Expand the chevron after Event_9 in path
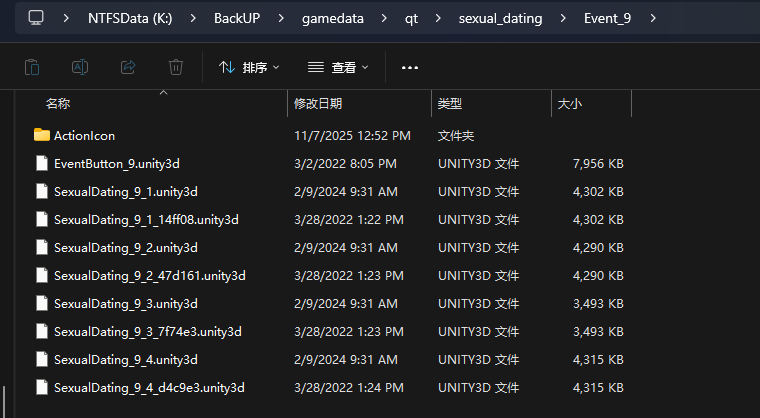 653,18
